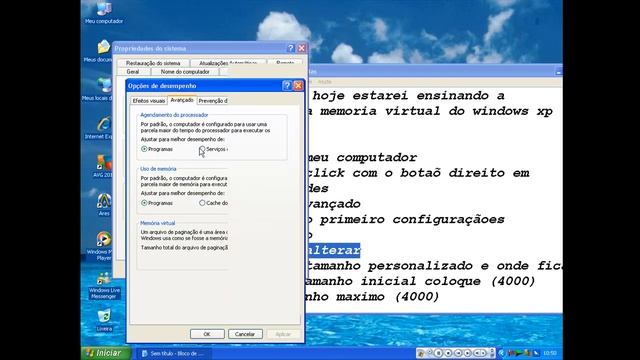
Task: Open the Restauração do sistema tab
Action: [153, 63]
